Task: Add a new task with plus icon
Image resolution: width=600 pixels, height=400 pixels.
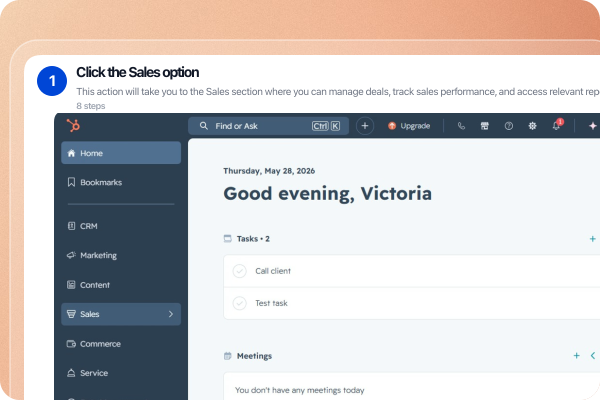Action: point(592,239)
